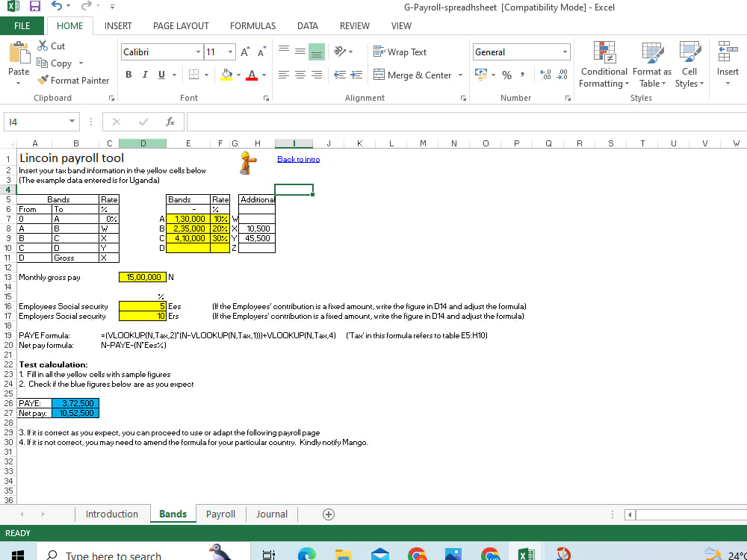Viewport: 747px width, 560px height.
Task: Open the Journal sheet tab
Action: coord(272,514)
